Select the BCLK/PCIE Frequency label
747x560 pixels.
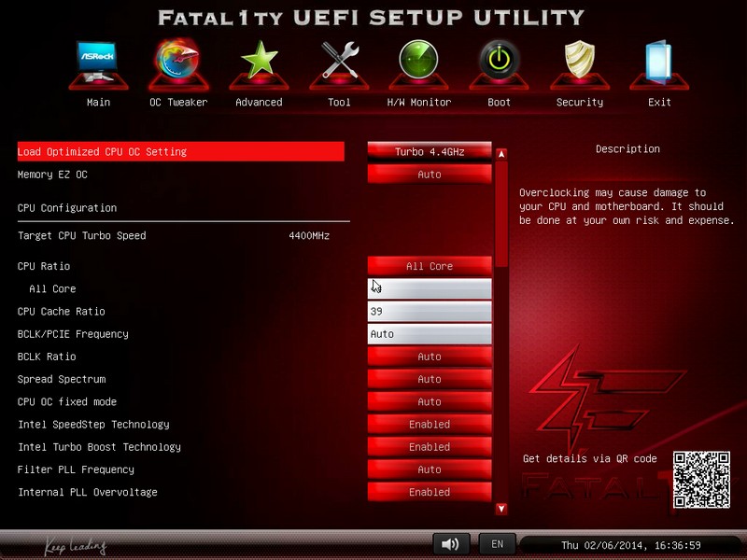pyautogui.click(x=73, y=334)
